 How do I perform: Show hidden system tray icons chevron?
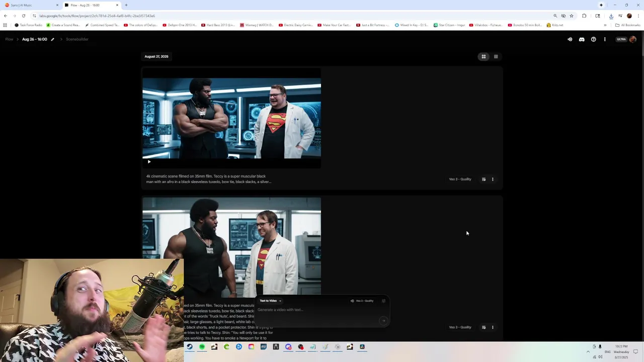pyautogui.click(x=588, y=352)
